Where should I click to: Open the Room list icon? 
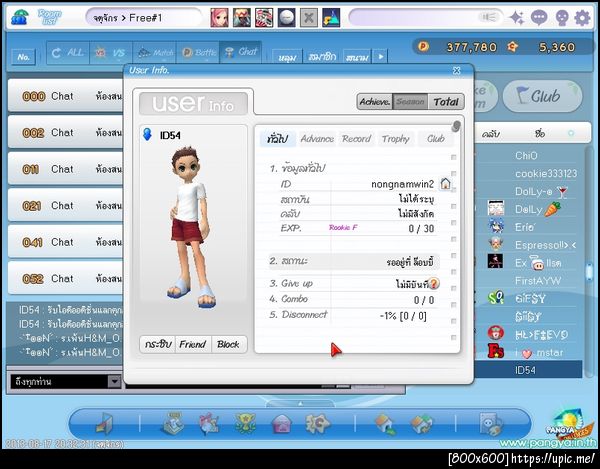(x=49, y=18)
